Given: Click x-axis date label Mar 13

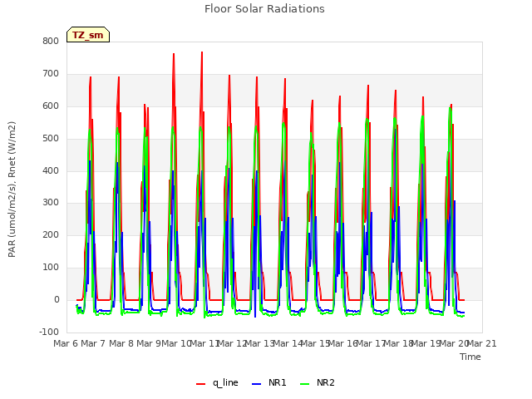Looking at the screenshot, I should (x=259, y=343).
